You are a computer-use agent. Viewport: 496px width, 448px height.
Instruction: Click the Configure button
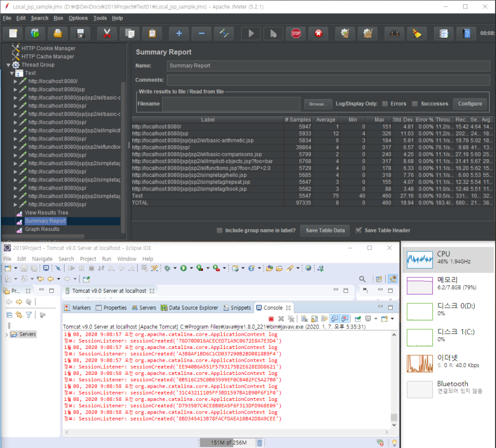[470, 104]
